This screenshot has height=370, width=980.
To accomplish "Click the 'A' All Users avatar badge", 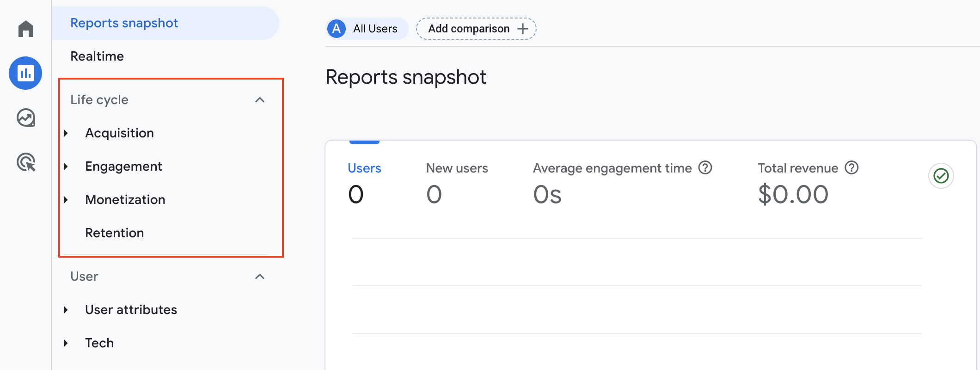I will pyautogui.click(x=337, y=29).
